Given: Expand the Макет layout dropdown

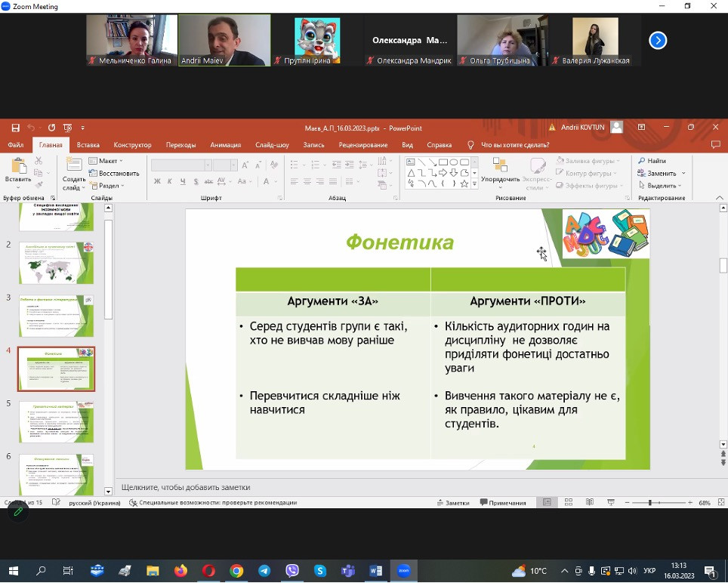Looking at the screenshot, I should [x=107, y=161].
